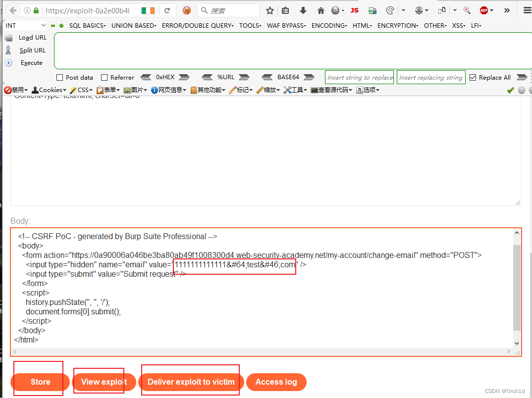This screenshot has height=398, width=532.
Task: Click the Access log button
Action: pos(276,382)
